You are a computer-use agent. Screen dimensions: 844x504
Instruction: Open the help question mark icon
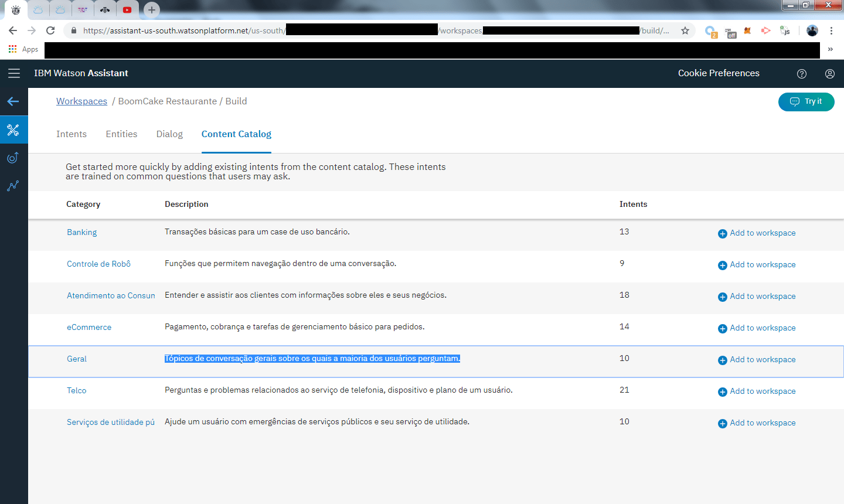[802, 74]
